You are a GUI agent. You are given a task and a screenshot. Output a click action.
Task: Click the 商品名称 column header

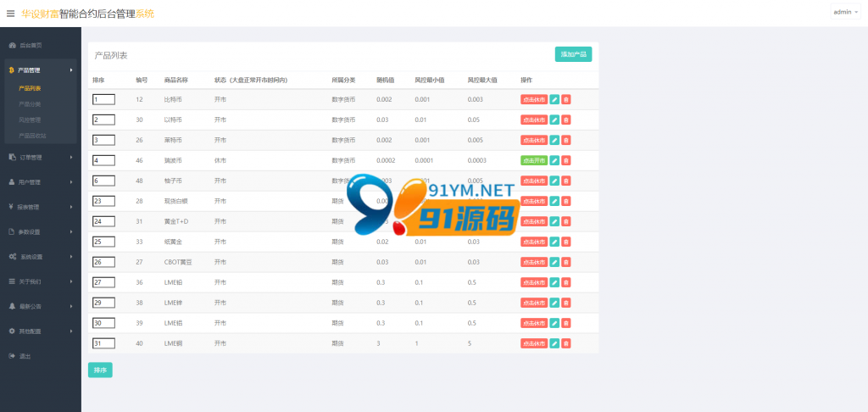coord(176,80)
